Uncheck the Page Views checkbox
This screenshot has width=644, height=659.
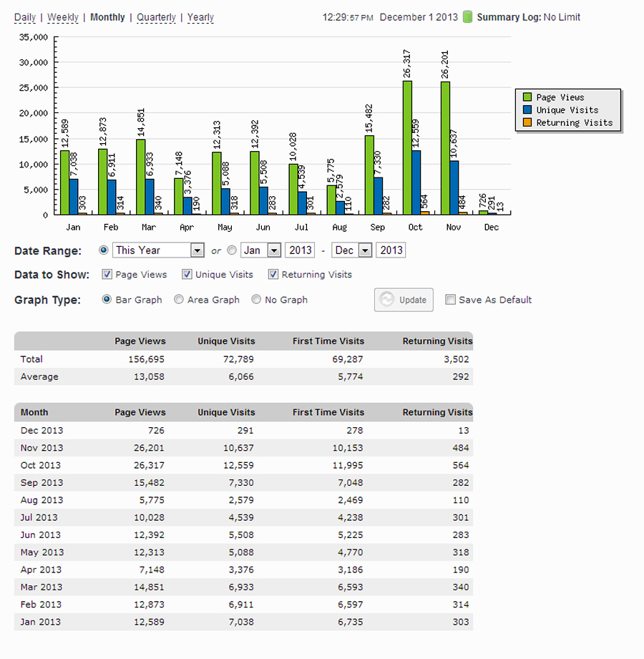(x=107, y=274)
